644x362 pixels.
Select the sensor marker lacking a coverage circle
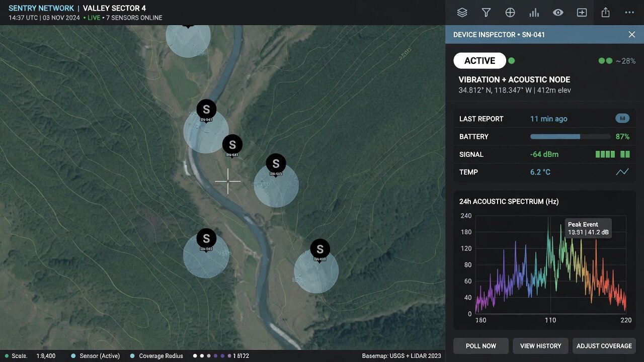[x=232, y=145]
